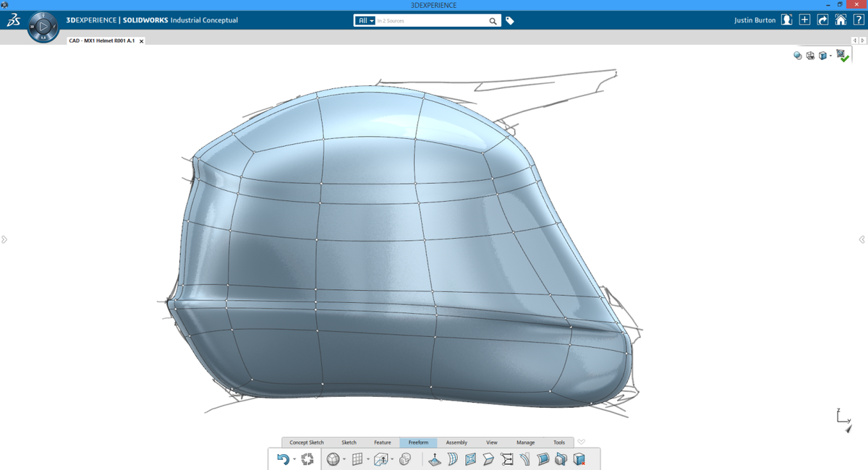Screen dimensions: 868x470
Task: Expand the right side panel arrow
Action: 862,239
